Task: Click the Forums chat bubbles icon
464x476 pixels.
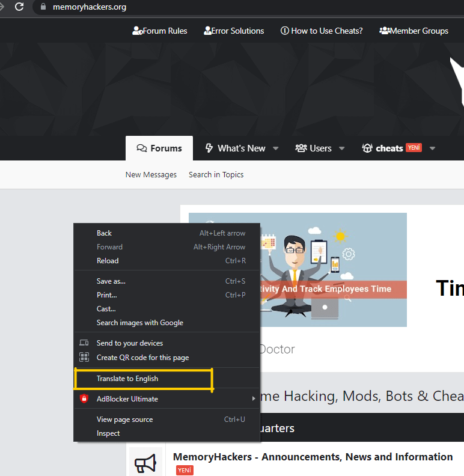Action: pos(141,148)
